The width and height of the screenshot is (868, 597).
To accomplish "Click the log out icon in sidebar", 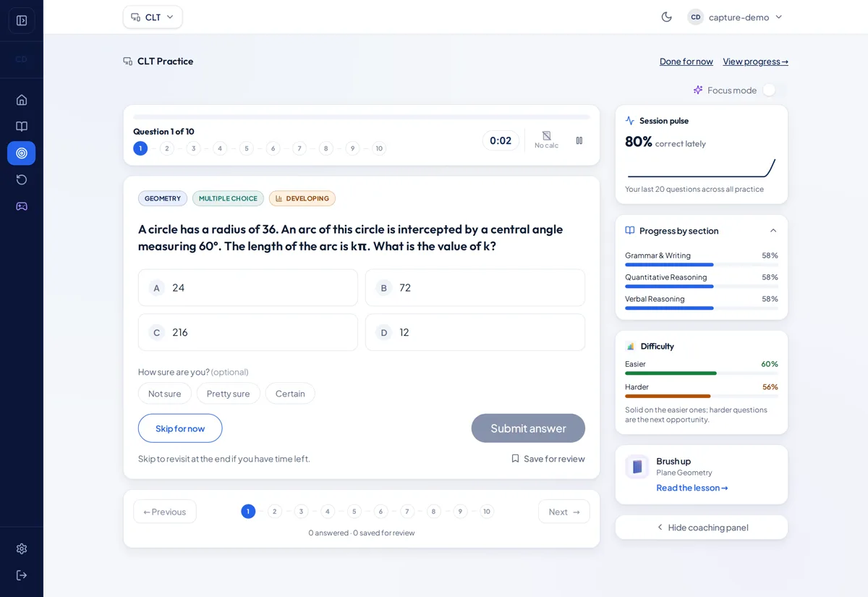I will (x=22, y=575).
